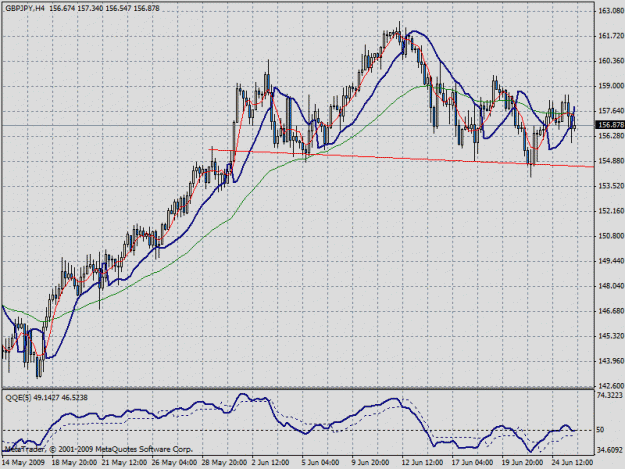Click the 160.360 price scale label

pos(611,61)
